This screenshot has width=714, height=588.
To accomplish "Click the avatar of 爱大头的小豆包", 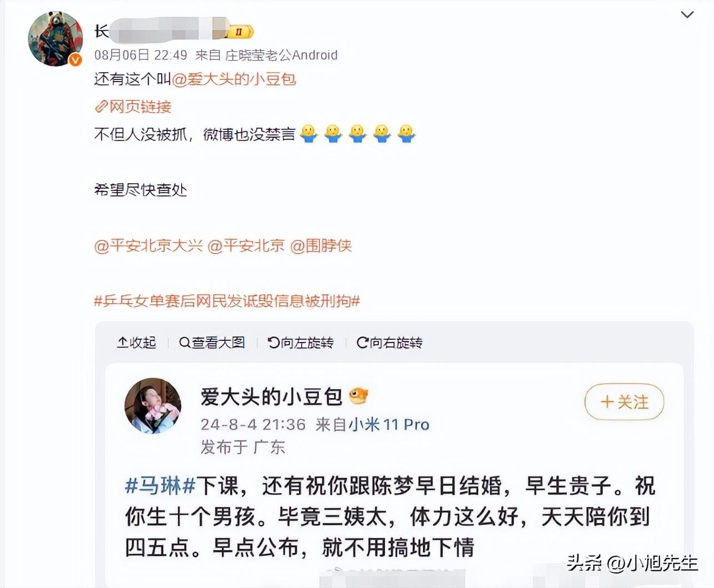I will (x=153, y=406).
